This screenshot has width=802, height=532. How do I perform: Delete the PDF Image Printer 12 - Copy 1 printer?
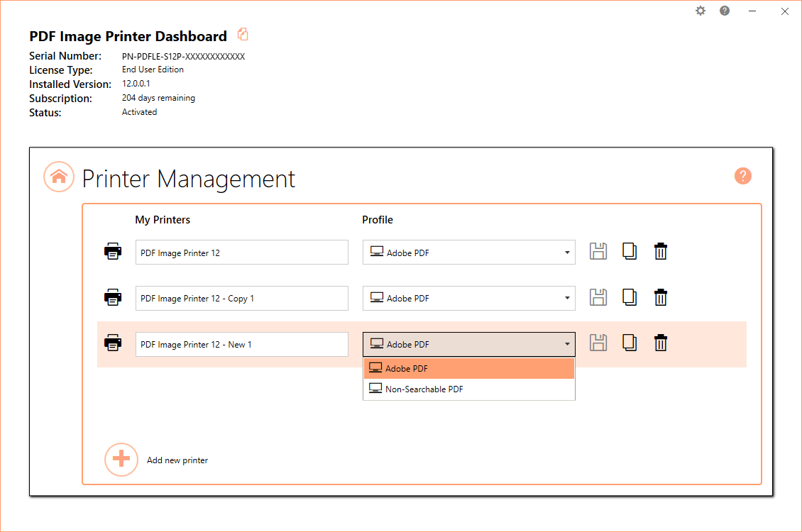(x=661, y=297)
